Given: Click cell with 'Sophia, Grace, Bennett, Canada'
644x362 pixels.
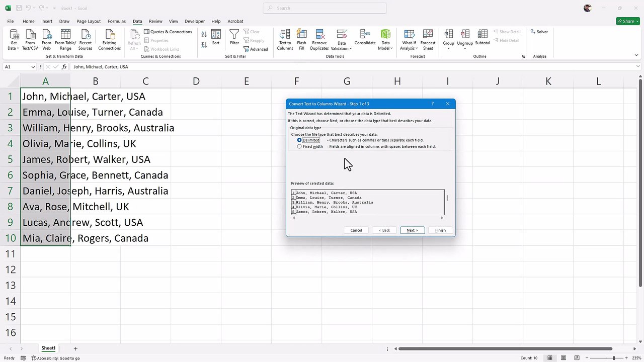Looking at the screenshot, I should click(x=45, y=175).
